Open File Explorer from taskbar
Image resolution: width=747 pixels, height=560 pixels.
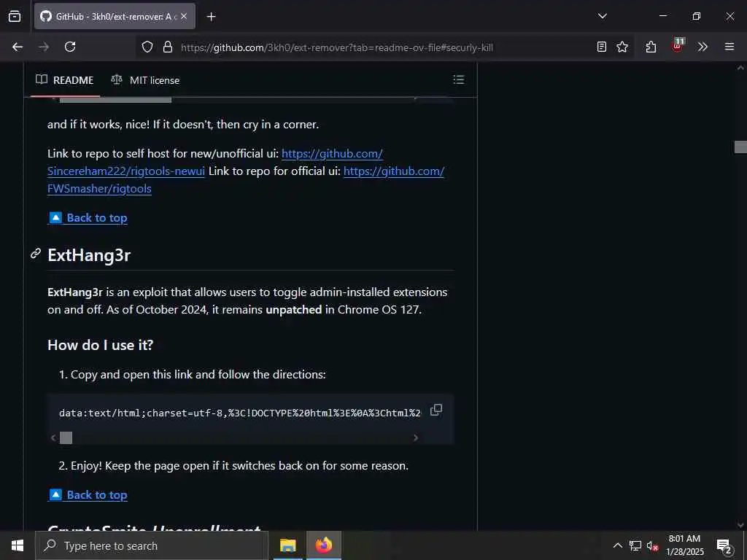pyautogui.click(x=287, y=545)
